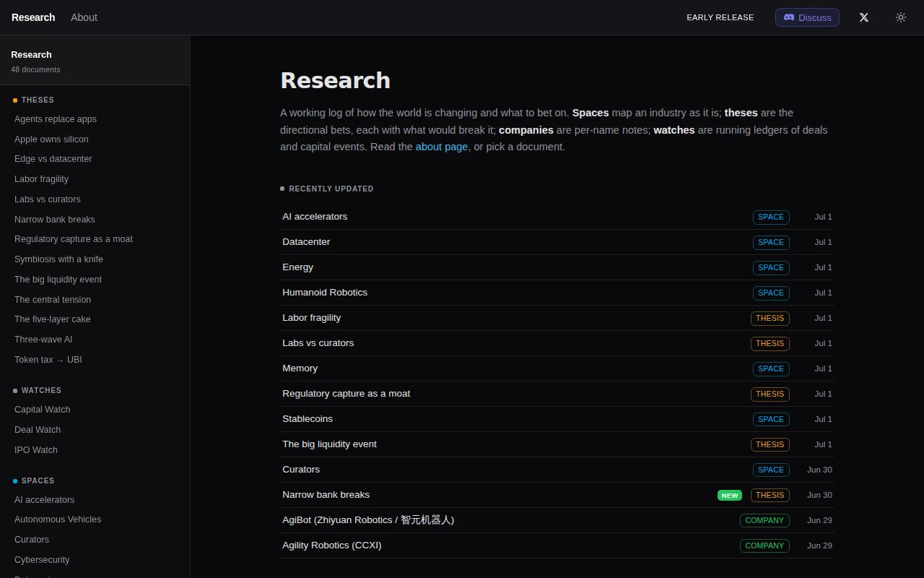Image resolution: width=924 pixels, height=578 pixels.
Task: Open 'AI accelerators' under Spaces in sidebar
Action: (x=45, y=500)
